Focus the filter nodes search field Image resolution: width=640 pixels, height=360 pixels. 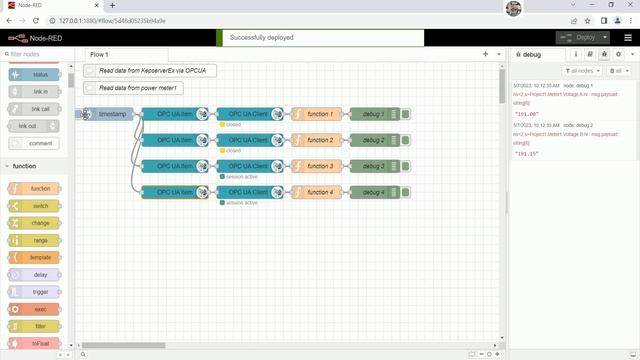click(38, 54)
